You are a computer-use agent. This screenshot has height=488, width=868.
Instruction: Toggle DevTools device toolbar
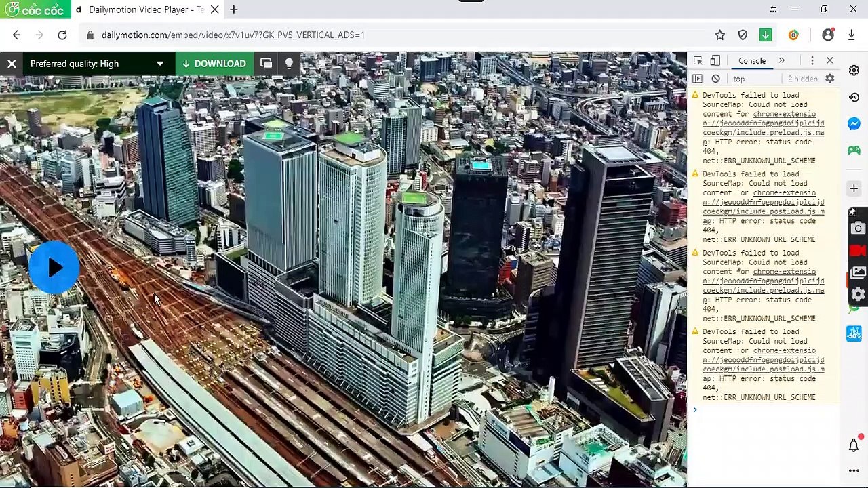(x=715, y=60)
